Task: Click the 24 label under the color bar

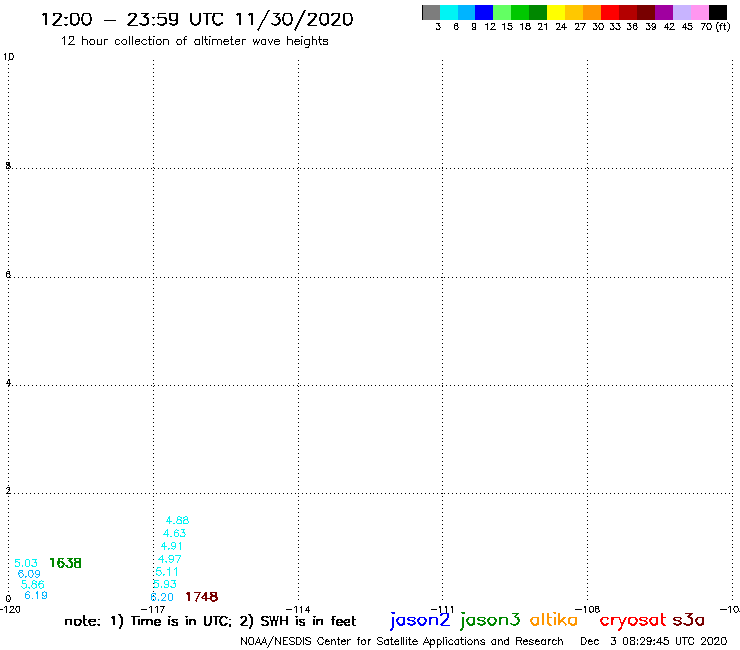Action: 561,27
